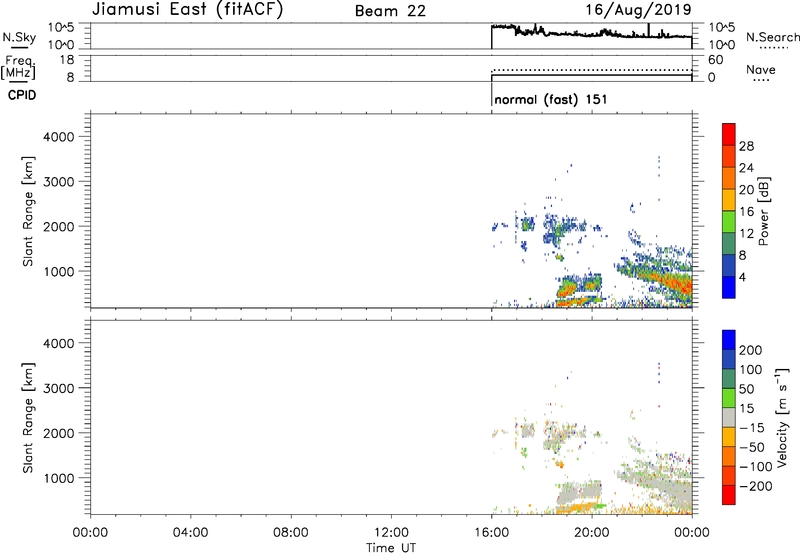The width and height of the screenshot is (800, 554).
Task: Click the red bottom Velocity colorbar segment
Action: pyautogui.click(x=729, y=495)
